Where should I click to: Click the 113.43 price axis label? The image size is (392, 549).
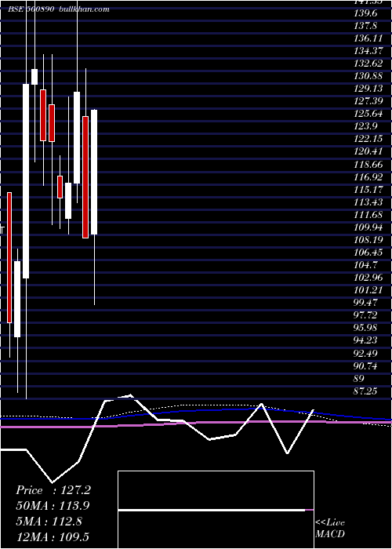pyautogui.click(x=368, y=202)
